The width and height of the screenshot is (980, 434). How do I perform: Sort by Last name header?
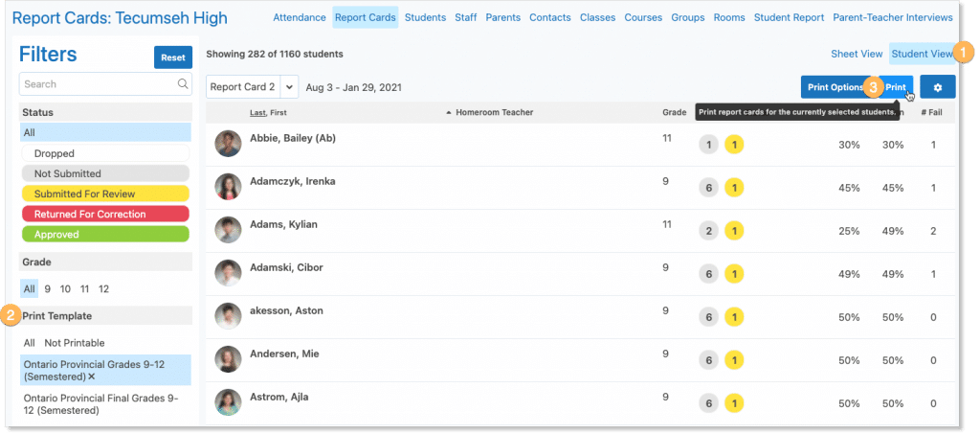(257, 112)
